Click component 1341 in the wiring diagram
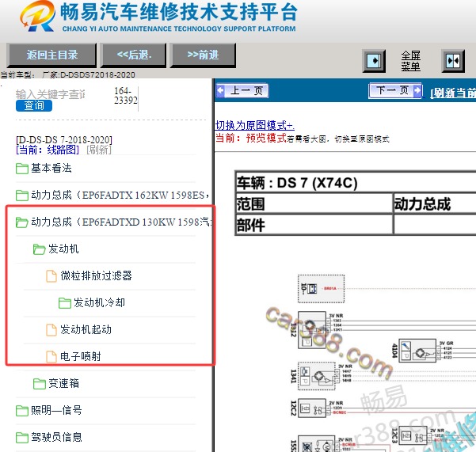The height and width of the screenshot is (452, 476). click(x=317, y=376)
